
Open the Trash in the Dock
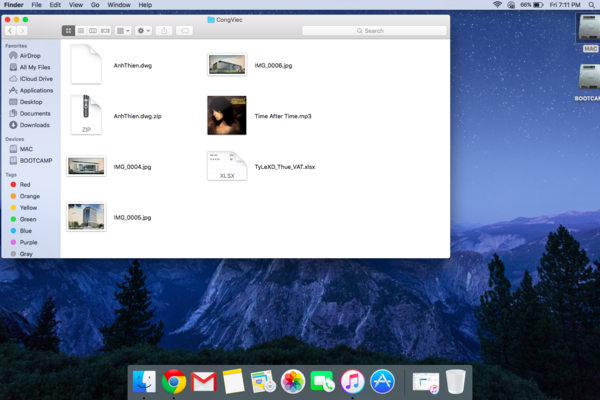(x=456, y=381)
